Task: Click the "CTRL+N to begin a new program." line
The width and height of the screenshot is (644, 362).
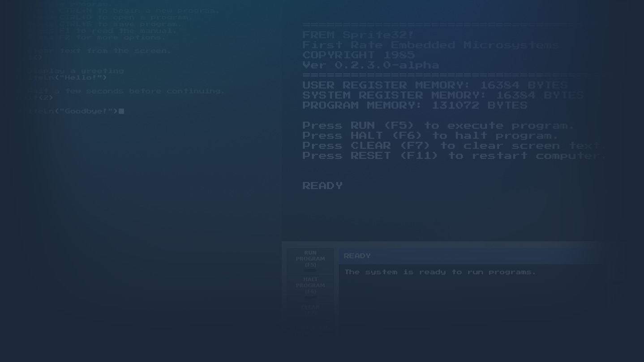Action: pyautogui.click(x=139, y=11)
